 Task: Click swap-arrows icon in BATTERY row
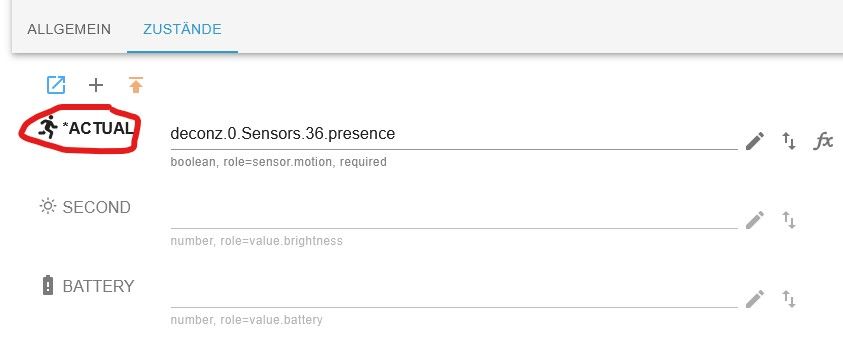[789, 299]
